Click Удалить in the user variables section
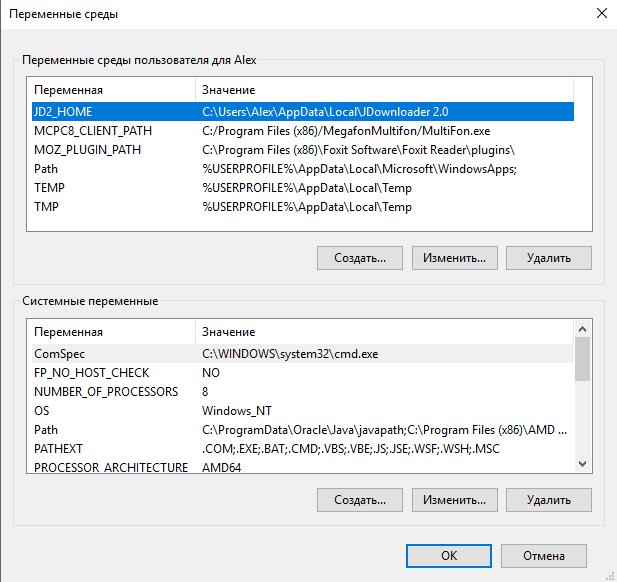This screenshot has height=582, width=617. click(x=549, y=258)
